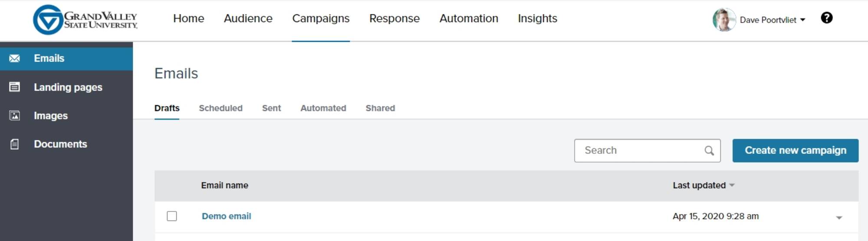Click the Grand Valley State University logo
Viewport: 868px width, 241px height.
[x=85, y=20]
